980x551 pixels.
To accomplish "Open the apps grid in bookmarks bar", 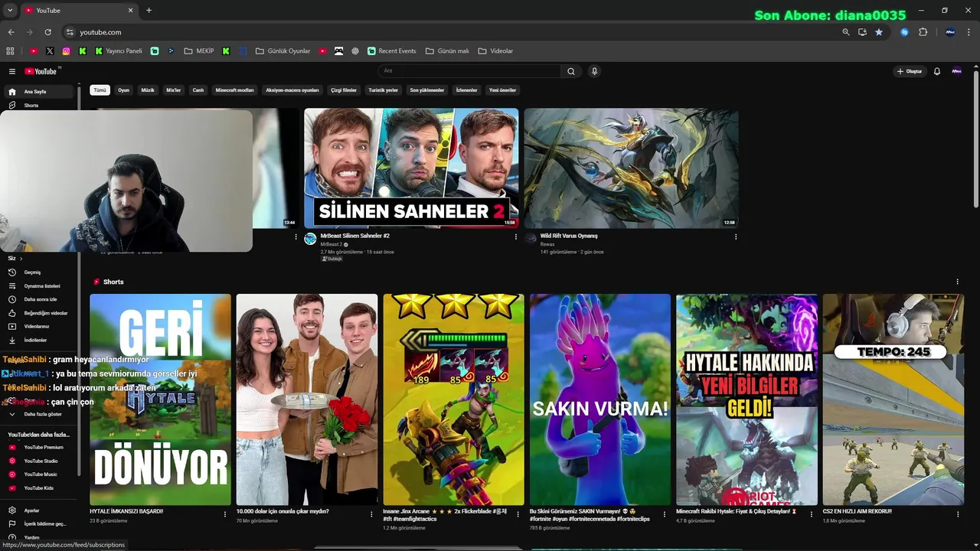I will pos(10,51).
